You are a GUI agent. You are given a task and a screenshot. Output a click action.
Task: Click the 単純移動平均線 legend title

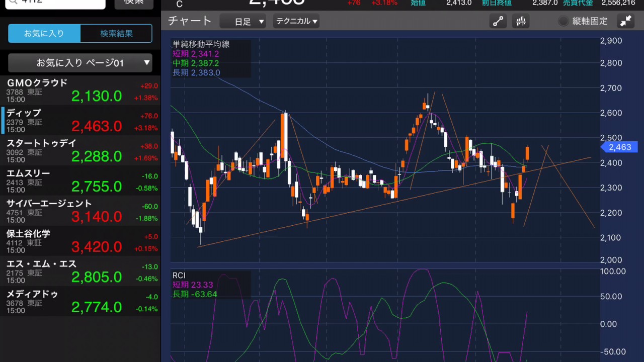tap(201, 44)
